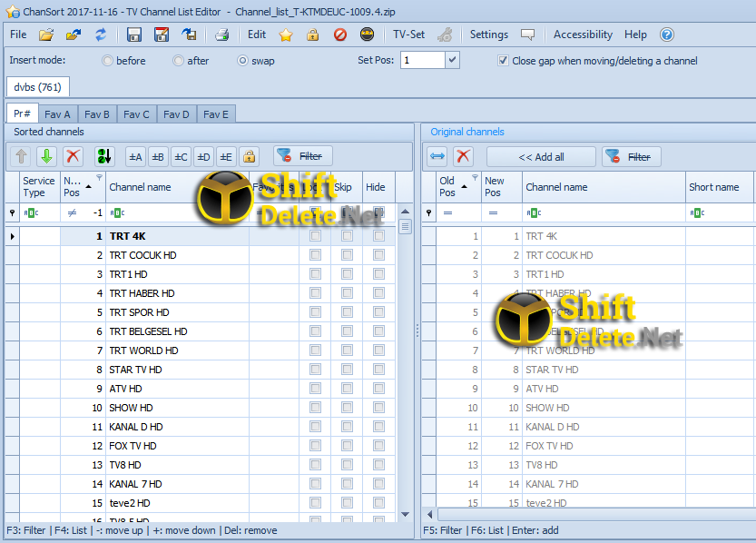
Task: Switch to the Fav A tab
Action: pyautogui.click(x=57, y=114)
